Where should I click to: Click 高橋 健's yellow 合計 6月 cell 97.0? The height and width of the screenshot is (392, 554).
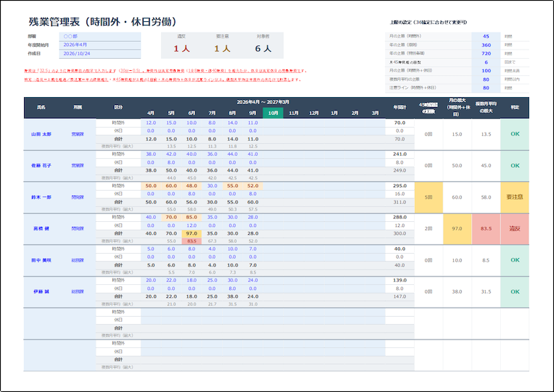(x=192, y=233)
